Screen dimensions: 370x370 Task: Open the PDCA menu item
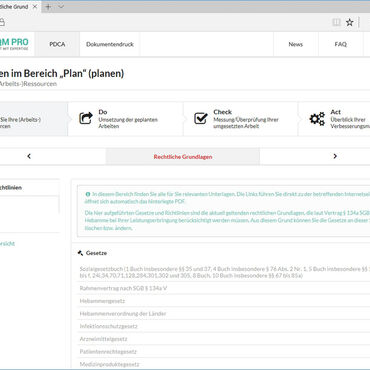click(57, 44)
